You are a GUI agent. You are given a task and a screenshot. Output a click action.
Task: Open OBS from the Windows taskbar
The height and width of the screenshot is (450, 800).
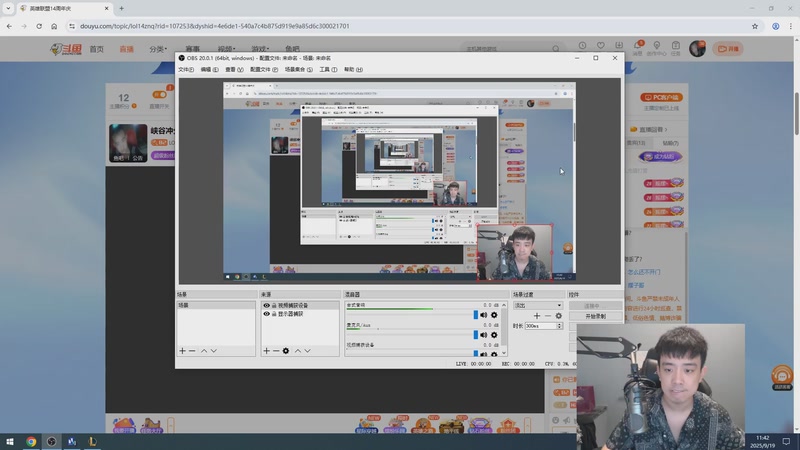52,442
